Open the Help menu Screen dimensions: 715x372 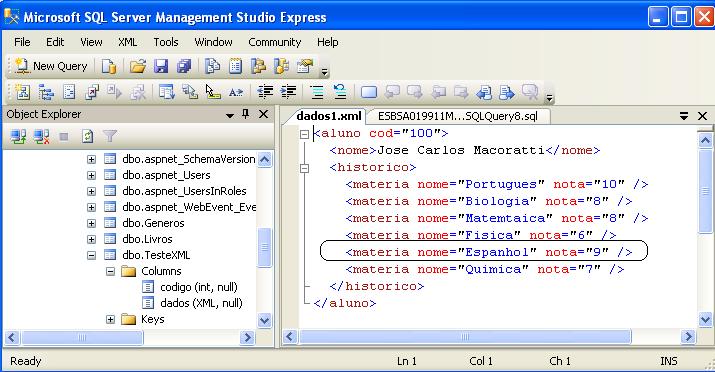tap(327, 42)
